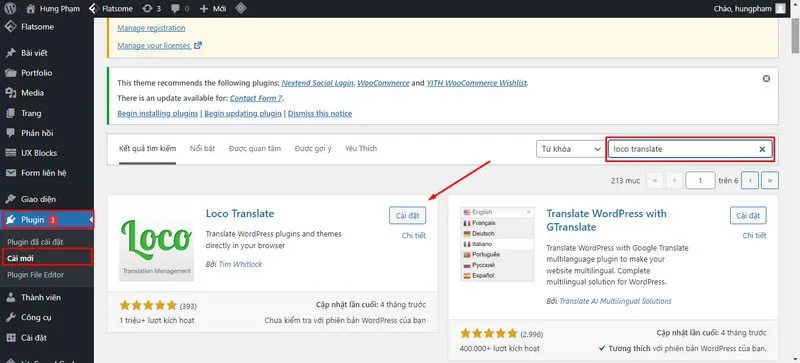Switch to Nổi bật tab

[203, 149]
